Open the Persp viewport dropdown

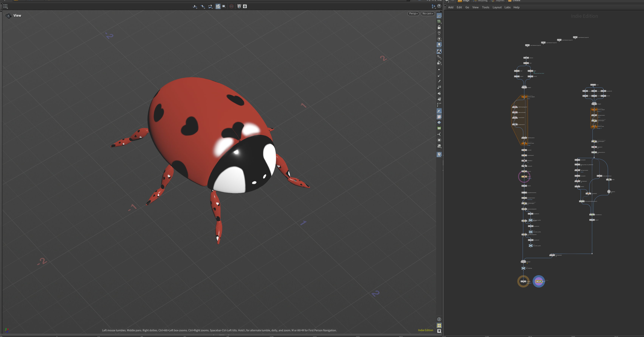pyautogui.click(x=413, y=13)
